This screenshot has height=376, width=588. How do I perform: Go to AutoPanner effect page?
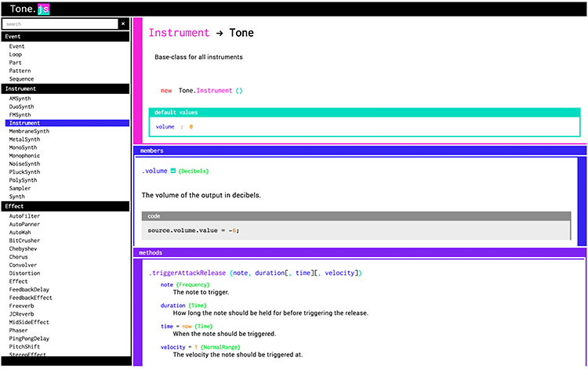point(24,224)
